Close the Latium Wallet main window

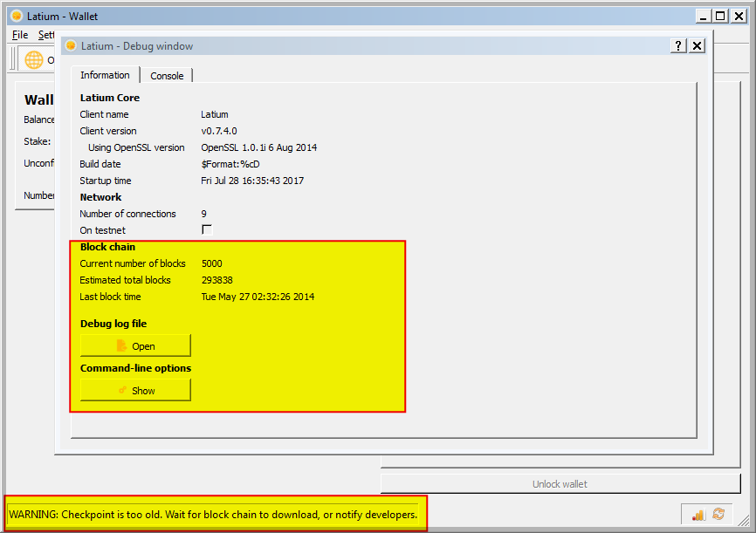pos(739,17)
